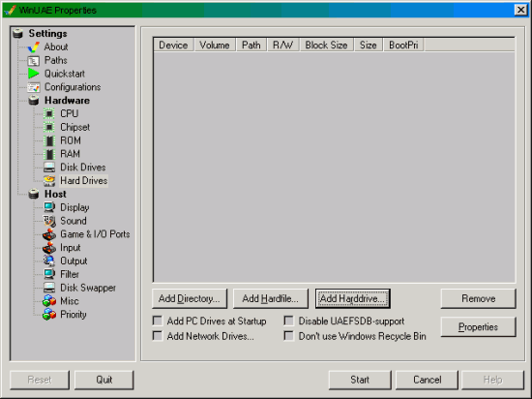Click Add Hardfile button
Screen dimensions: 532x399
coord(271,299)
